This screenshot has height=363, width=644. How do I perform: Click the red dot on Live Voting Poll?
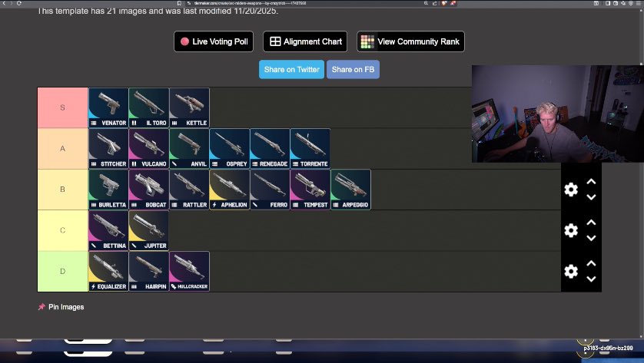pos(184,41)
